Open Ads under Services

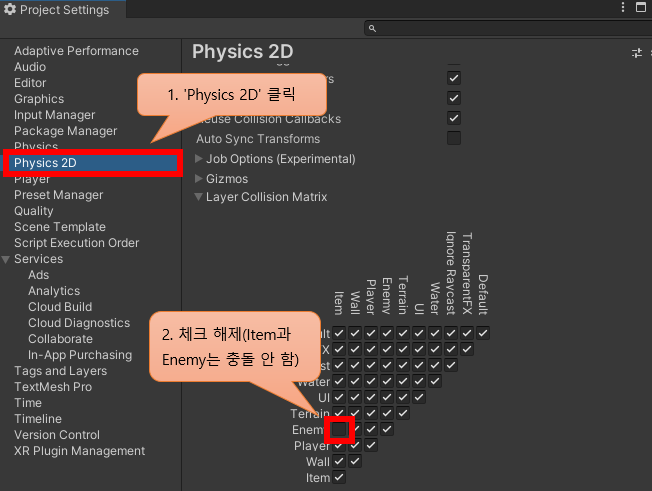[x=39, y=275]
